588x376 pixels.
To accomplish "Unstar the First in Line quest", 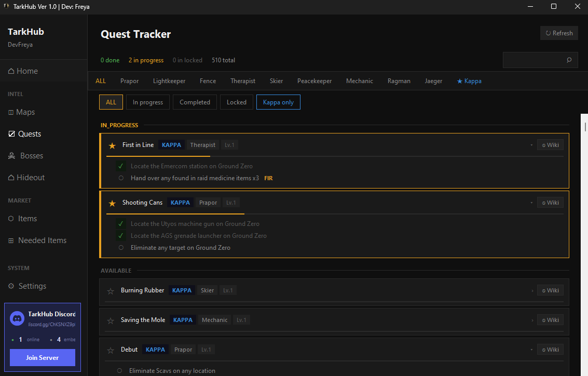I will (x=112, y=145).
